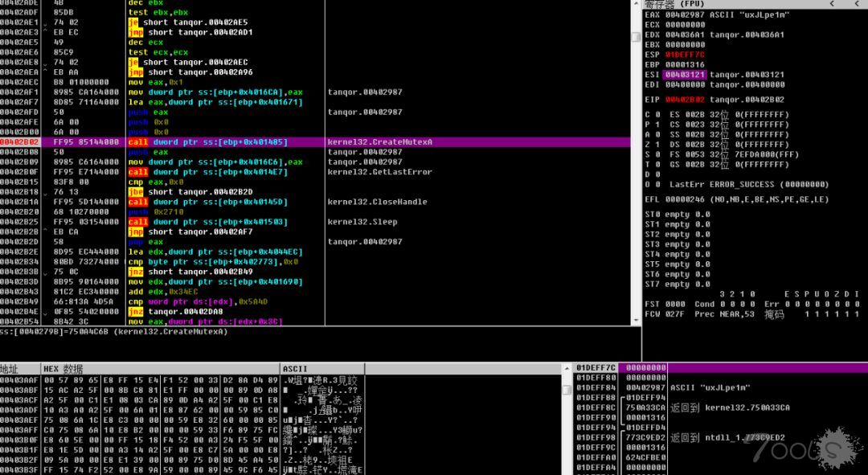868x475 pixels.
Task: Click the ASCII column header in dump
Action: click(x=296, y=368)
